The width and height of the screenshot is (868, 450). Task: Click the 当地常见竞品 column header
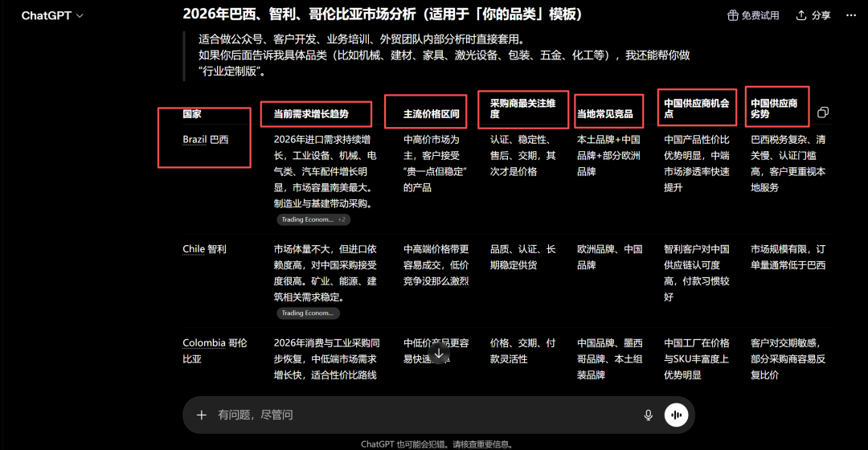[605, 114]
